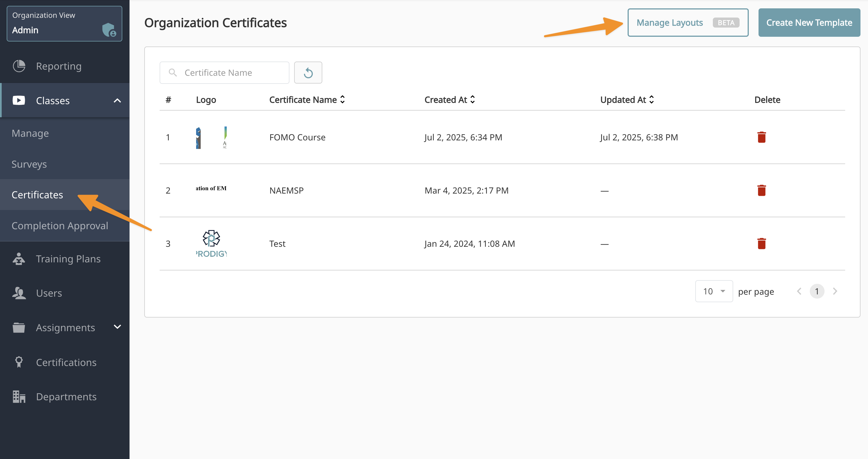The height and width of the screenshot is (459, 868).
Task: Go to the previous page arrow
Action: 799,291
